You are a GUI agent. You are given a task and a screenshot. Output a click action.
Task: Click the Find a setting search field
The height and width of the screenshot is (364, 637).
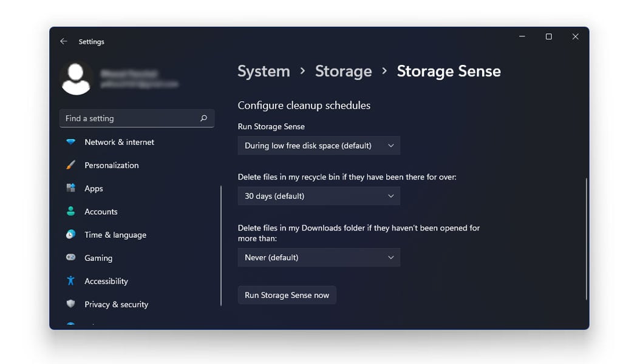121,118
